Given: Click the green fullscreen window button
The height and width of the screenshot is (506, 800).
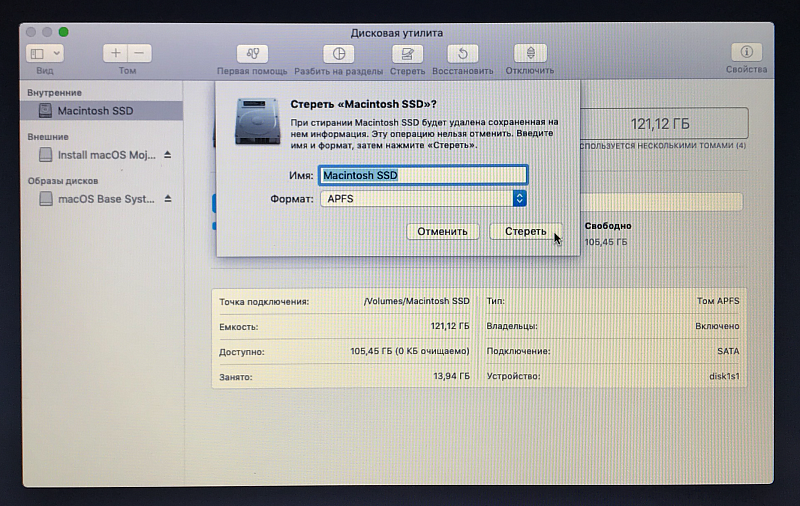Looking at the screenshot, I should click(63, 32).
